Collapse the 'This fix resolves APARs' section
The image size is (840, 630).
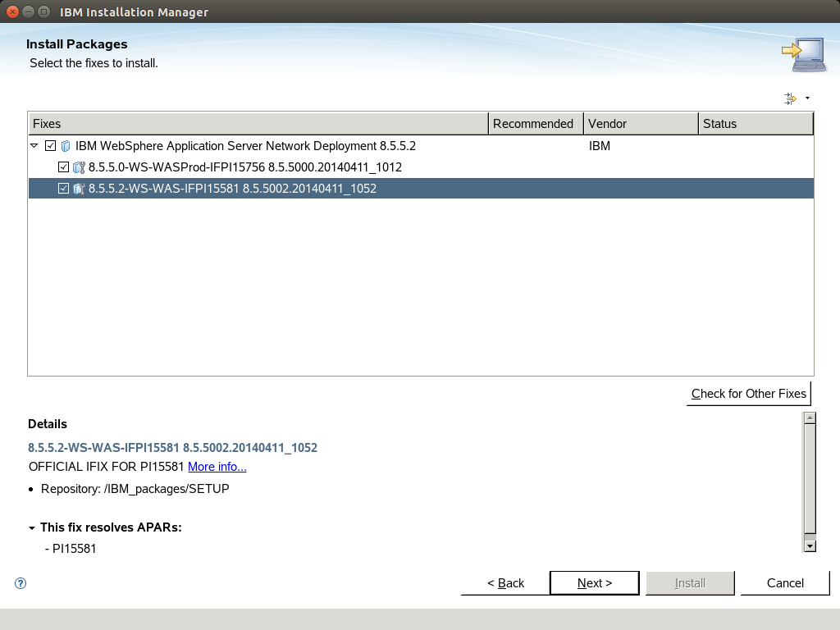32,528
